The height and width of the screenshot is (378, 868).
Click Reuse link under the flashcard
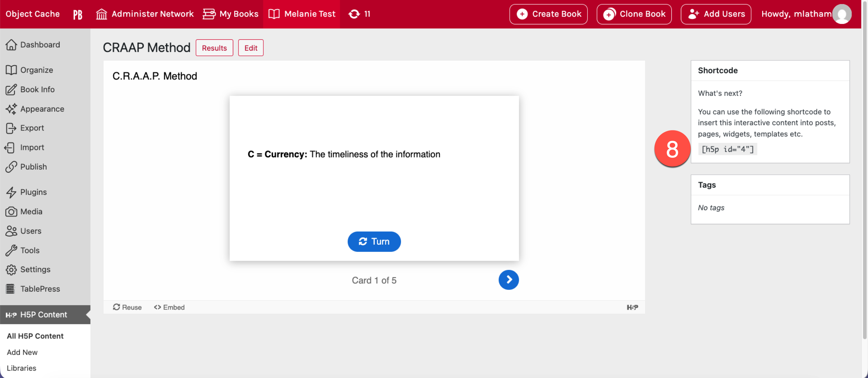pos(127,307)
